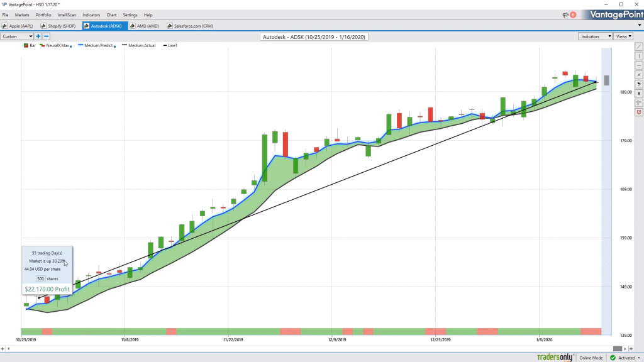644x362 pixels.
Task: Click the red notification badge showing 6
Action: (x=573, y=15)
